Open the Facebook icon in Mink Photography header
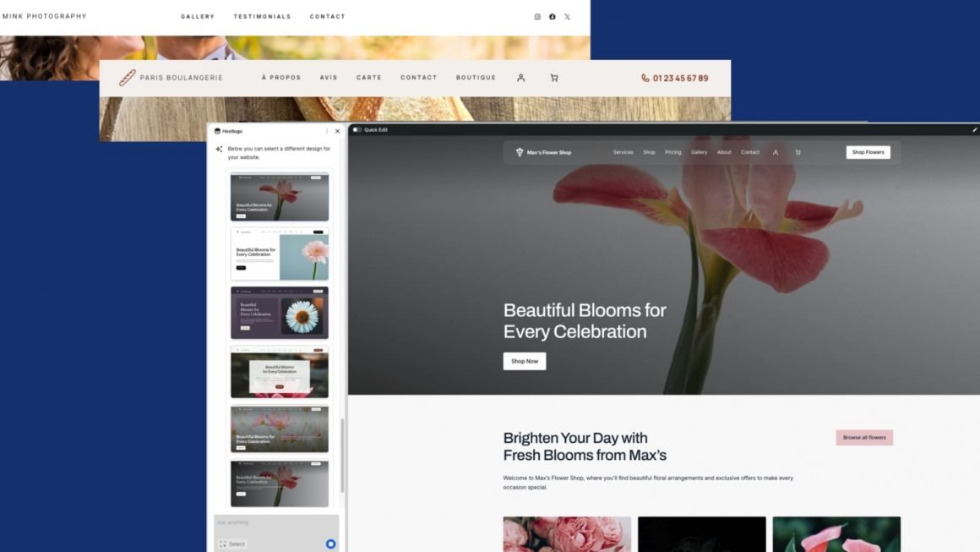The width and height of the screenshot is (980, 552). [x=553, y=17]
